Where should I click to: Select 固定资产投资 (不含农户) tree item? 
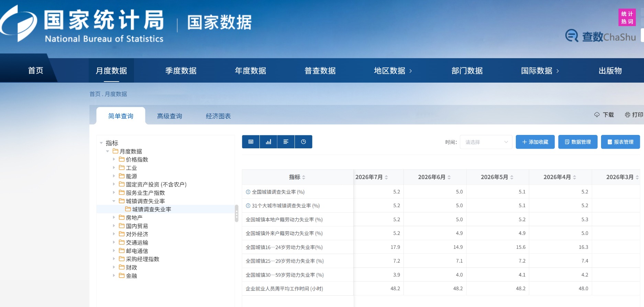pyautogui.click(x=156, y=184)
